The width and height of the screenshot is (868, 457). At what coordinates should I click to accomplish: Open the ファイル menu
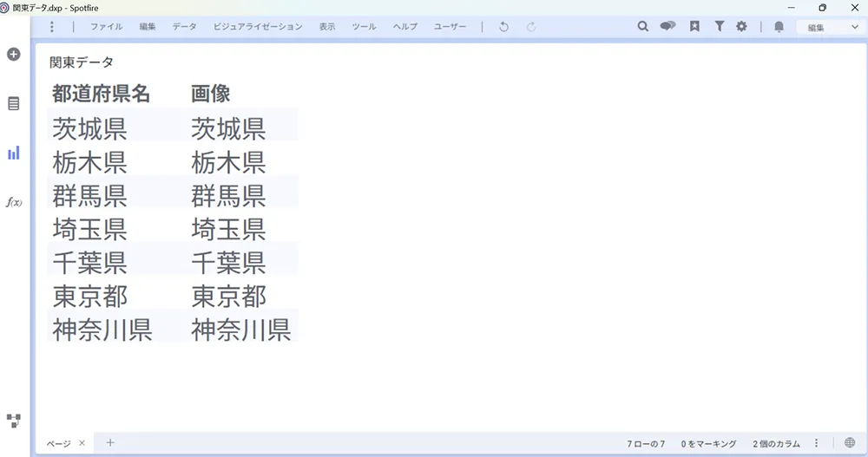106,27
